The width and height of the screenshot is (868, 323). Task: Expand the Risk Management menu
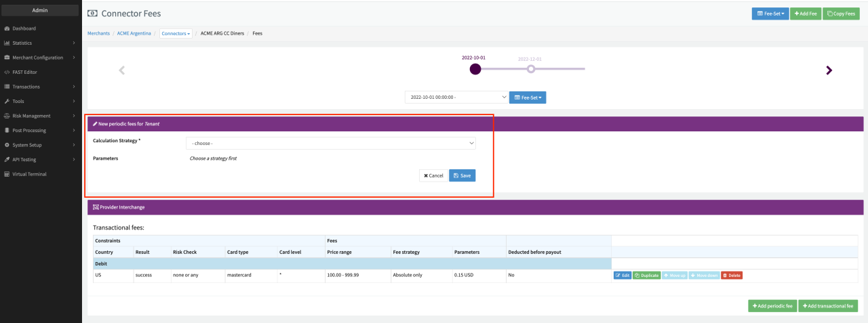(41, 116)
